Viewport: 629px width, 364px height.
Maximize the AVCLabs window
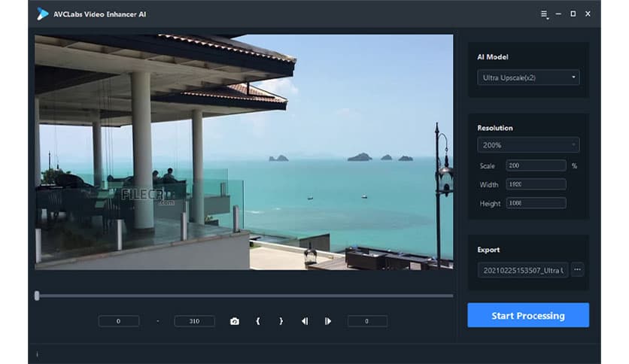click(573, 14)
